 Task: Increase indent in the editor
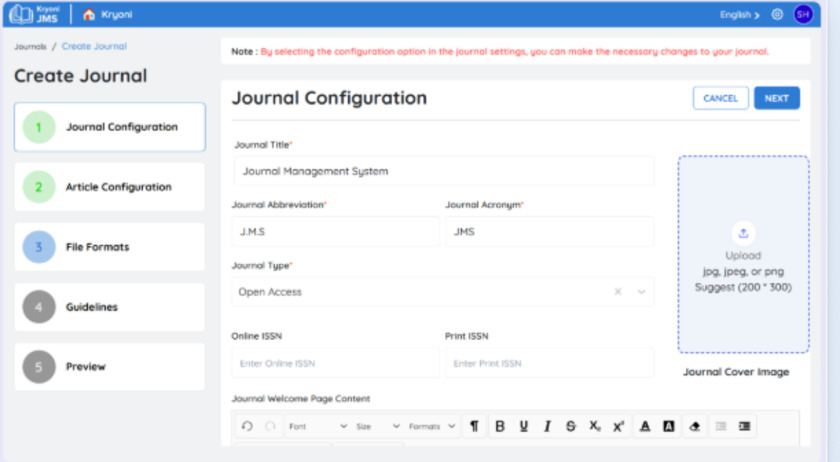coord(745,426)
